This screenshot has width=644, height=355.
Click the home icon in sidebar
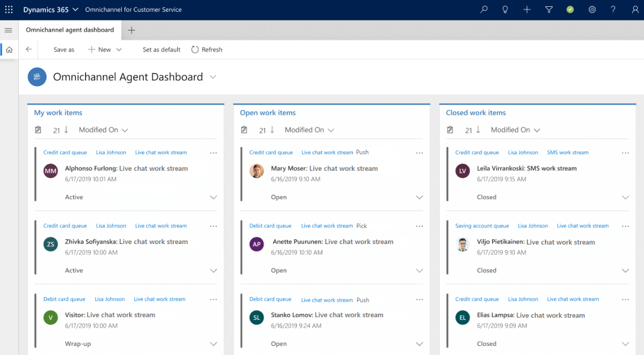[9, 49]
